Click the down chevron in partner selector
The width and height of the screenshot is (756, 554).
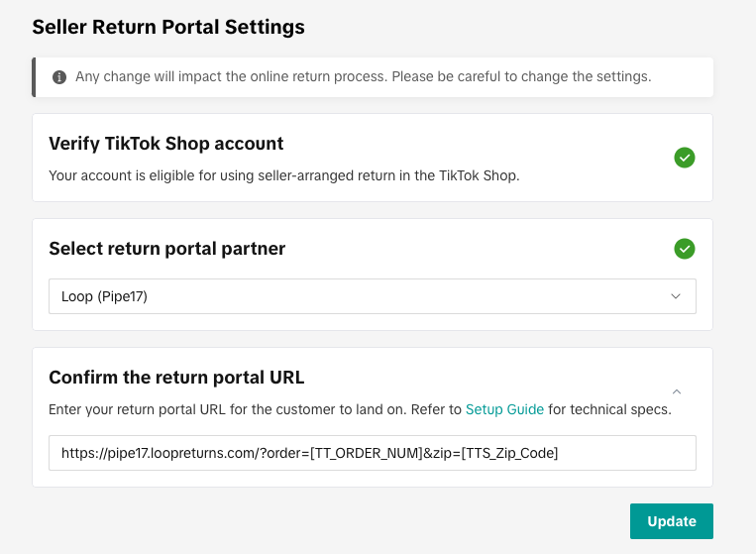[x=676, y=296]
